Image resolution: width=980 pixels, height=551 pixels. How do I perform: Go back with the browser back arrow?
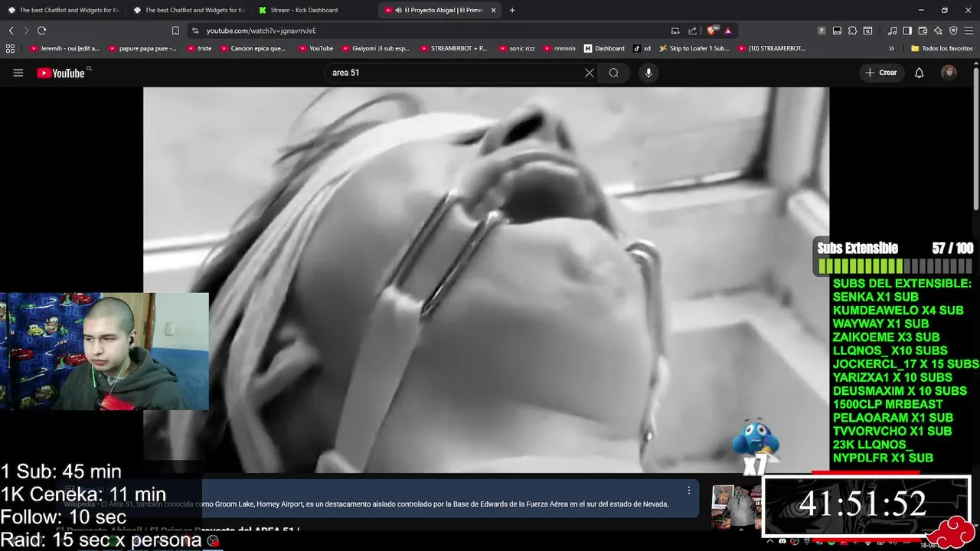pos(11,31)
